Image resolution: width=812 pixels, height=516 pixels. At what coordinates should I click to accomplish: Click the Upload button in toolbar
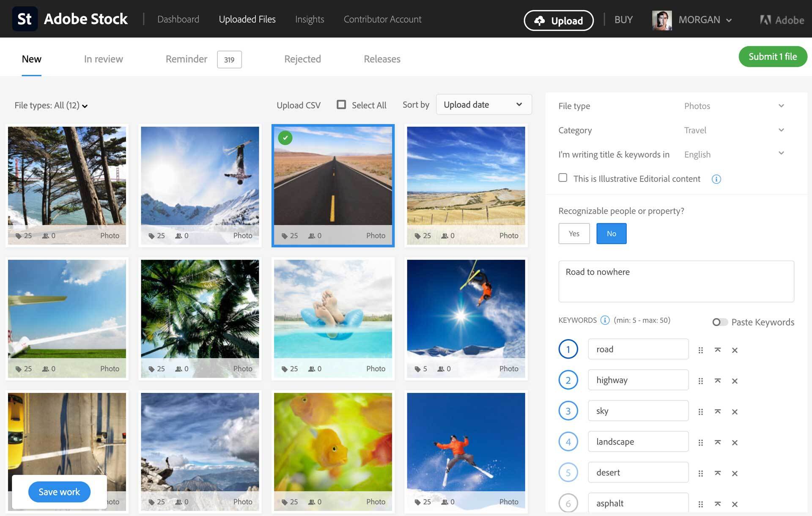click(558, 19)
